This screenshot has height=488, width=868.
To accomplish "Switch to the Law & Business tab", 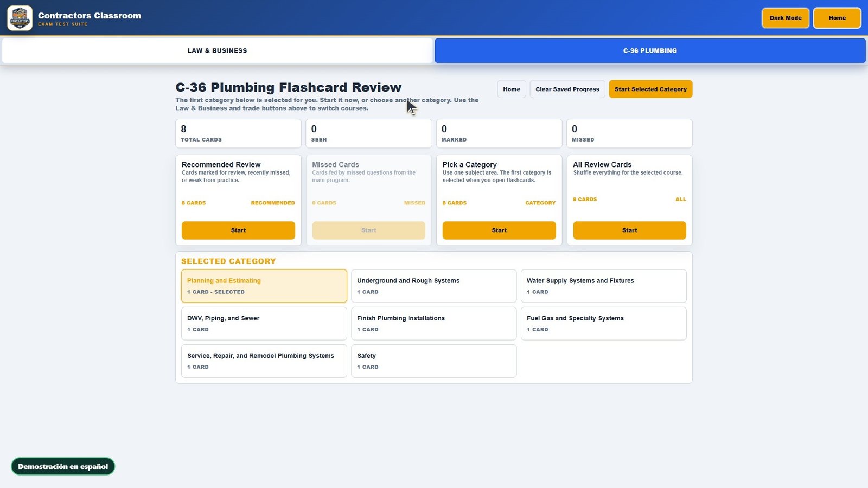I will tap(218, 50).
